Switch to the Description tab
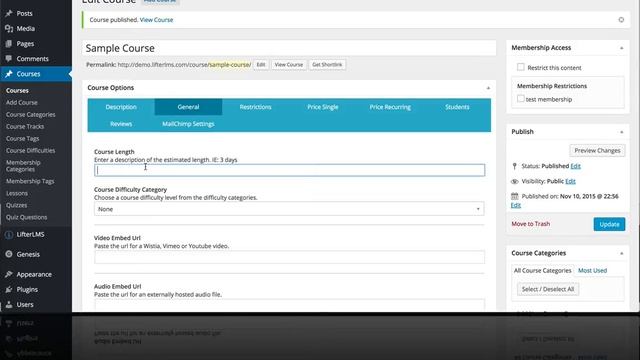The width and height of the screenshot is (640, 360). point(121,107)
